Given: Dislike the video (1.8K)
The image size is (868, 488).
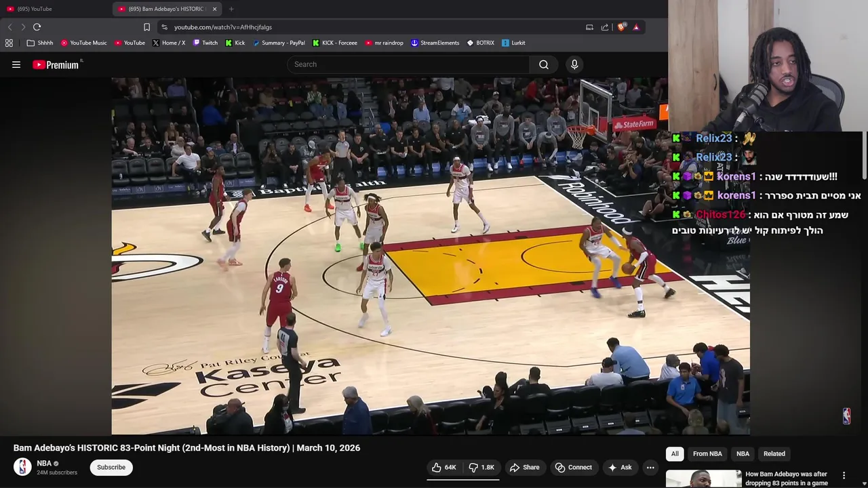Looking at the screenshot, I should [x=481, y=468].
